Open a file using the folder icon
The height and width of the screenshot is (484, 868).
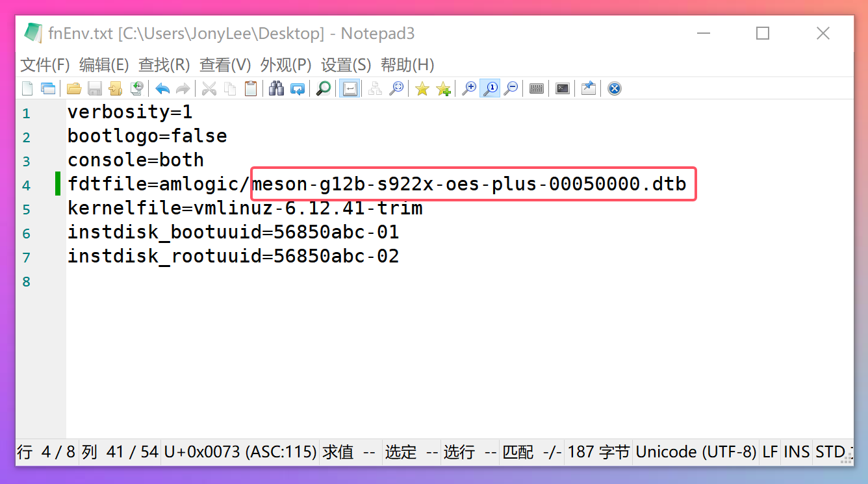pyautogui.click(x=73, y=88)
